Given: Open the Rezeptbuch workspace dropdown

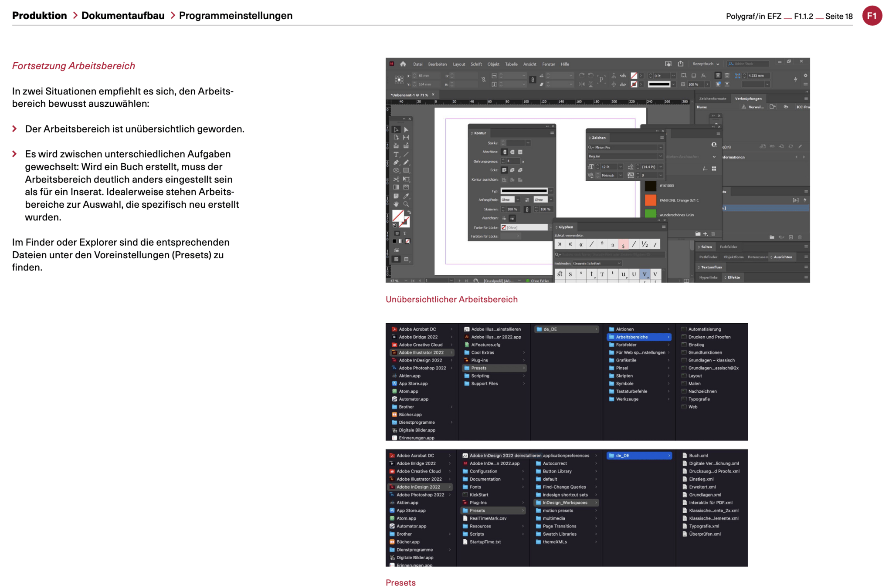Looking at the screenshot, I should pyautogui.click(x=706, y=64).
